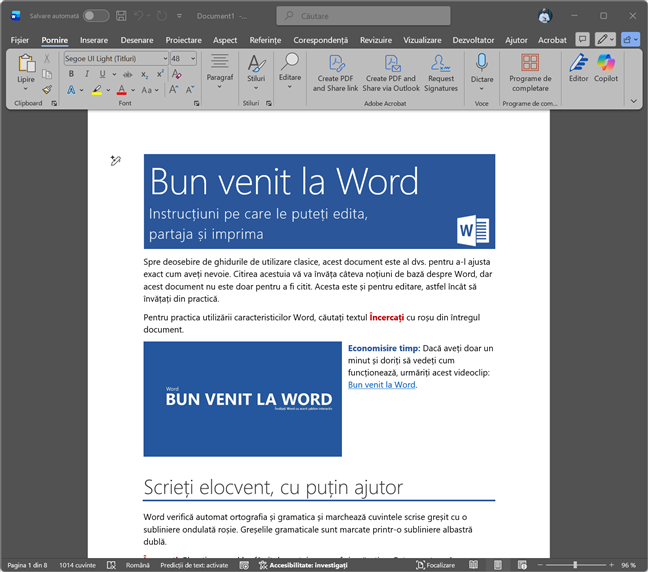Click the Decrease Font Size icon
The image size is (648, 572).
[x=190, y=90]
